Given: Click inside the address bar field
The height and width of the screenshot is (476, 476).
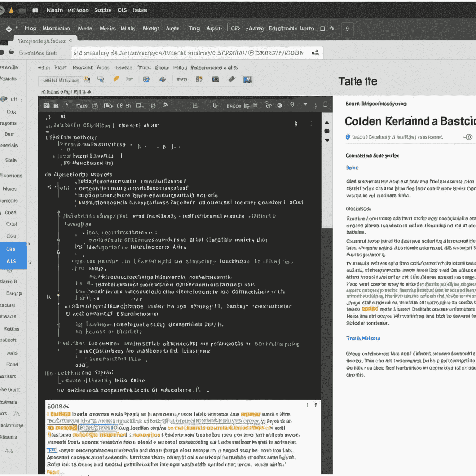Looking at the screenshot, I should pos(197,53).
